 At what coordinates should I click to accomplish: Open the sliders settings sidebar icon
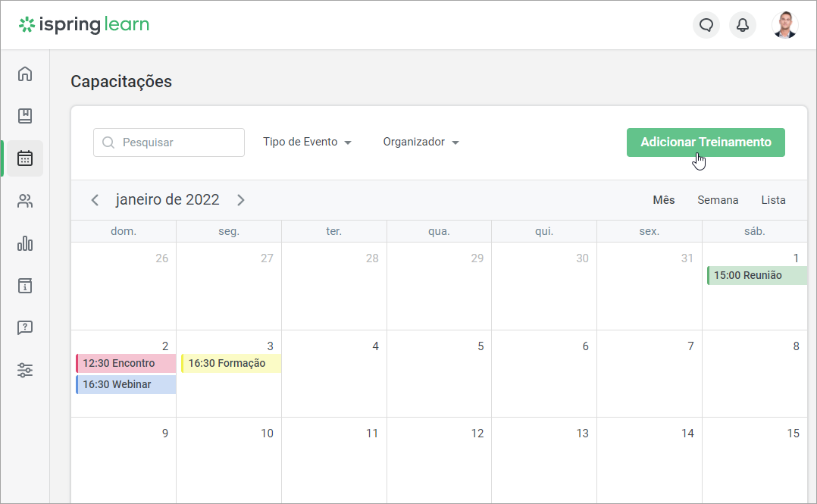[x=25, y=370]
